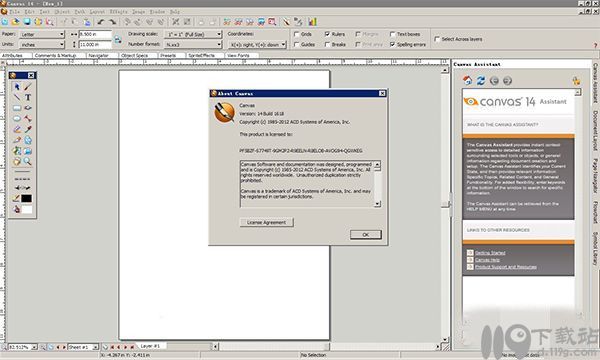Switch to the Navigator tab
Screen dimensions: 600x360
tap(98, 55)
